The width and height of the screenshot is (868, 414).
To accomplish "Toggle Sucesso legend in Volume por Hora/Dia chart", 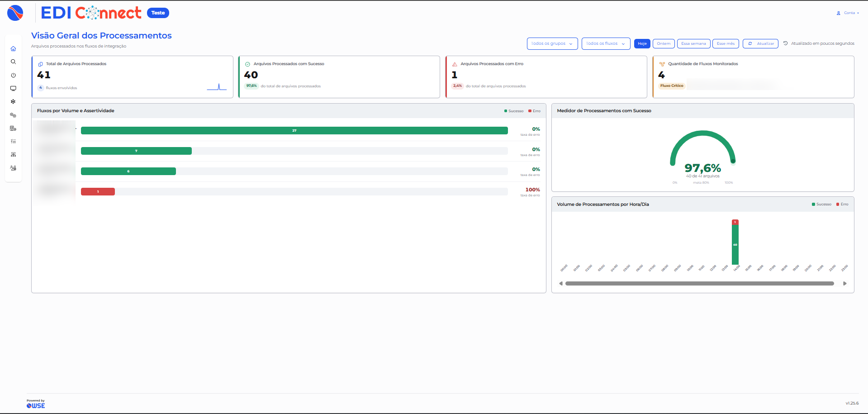I will [x=821, y=205].
